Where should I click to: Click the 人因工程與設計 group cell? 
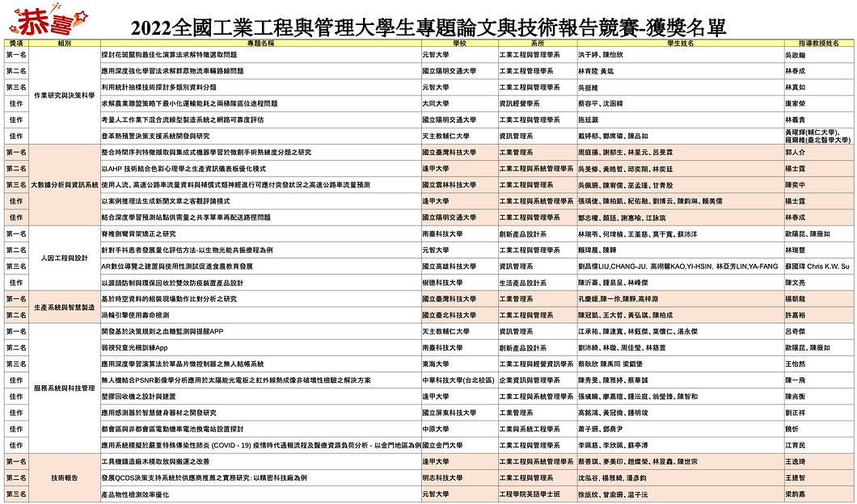pos(64,258)
